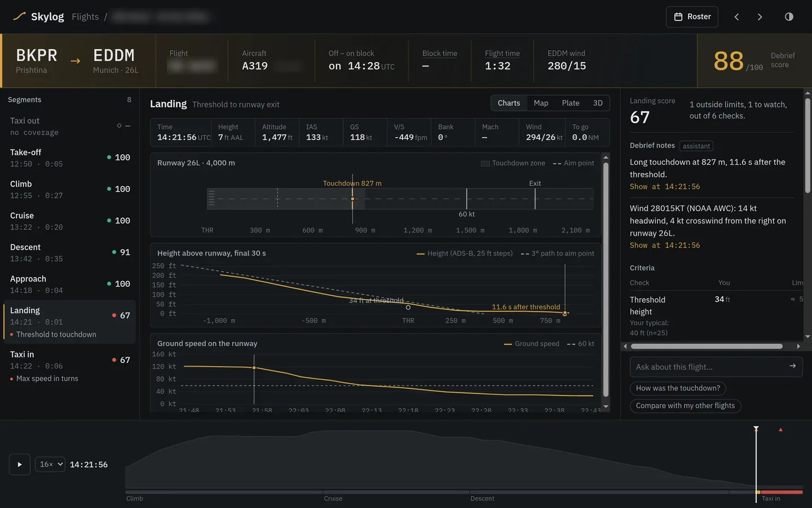Open the 16× playback speed dropdown

coord(50,464)
